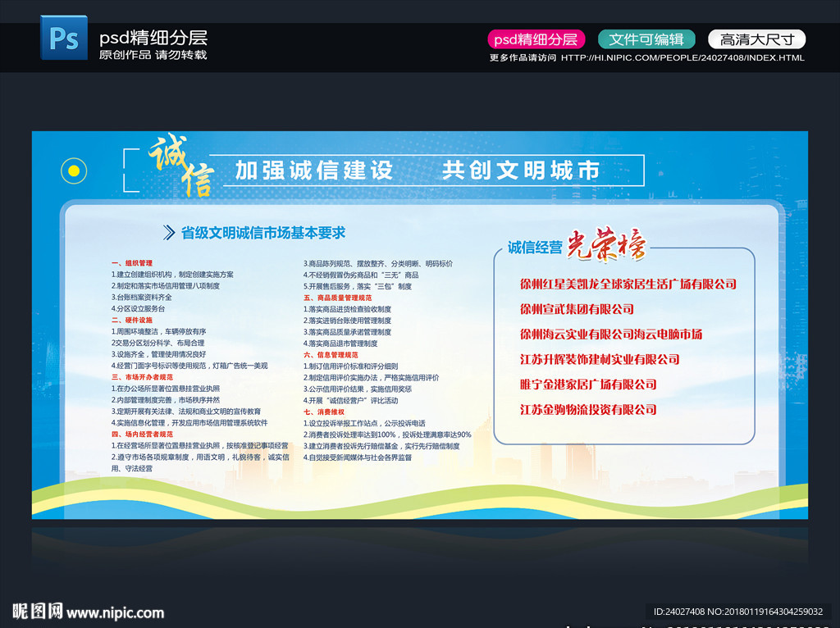This screenshot has height=628, width=840.
Task: Select '江苏升辉装饰建材实业有限公司'
Action: click(x=600, y=360)
